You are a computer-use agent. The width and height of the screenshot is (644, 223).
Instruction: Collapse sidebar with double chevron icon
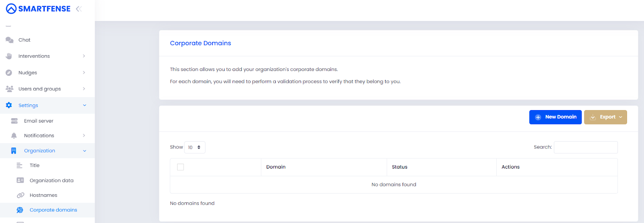pyautogui.click(x=79, y=9)
